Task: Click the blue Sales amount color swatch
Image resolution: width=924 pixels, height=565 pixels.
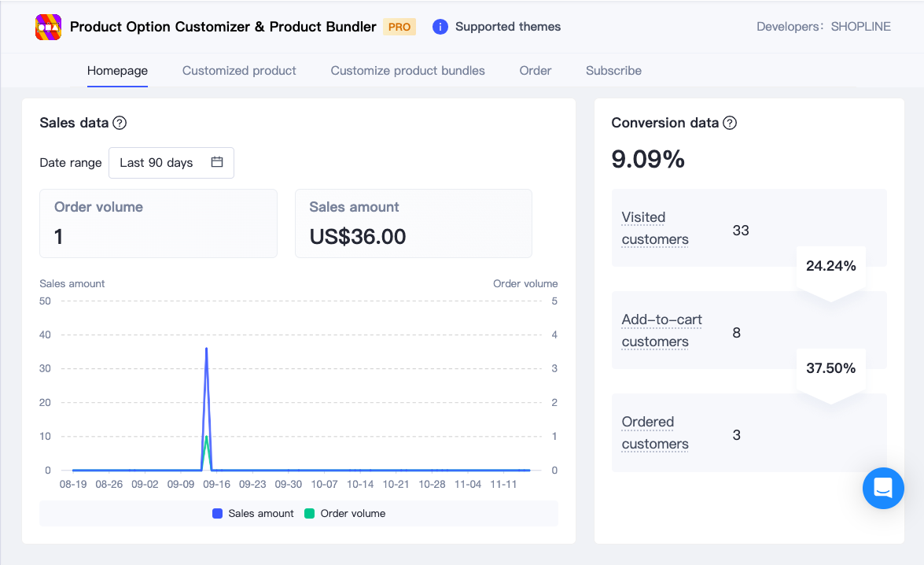Action: click(x=216, y=513)
